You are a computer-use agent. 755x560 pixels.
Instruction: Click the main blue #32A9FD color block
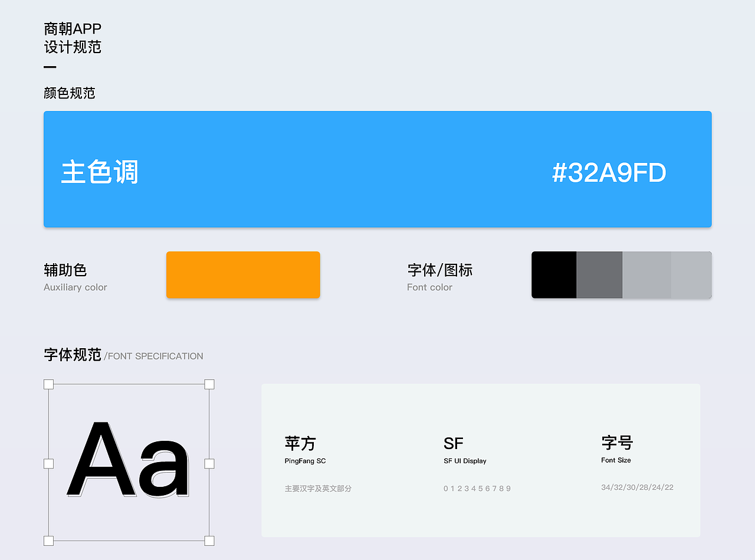pyautogui.click(x=377, y=169)
